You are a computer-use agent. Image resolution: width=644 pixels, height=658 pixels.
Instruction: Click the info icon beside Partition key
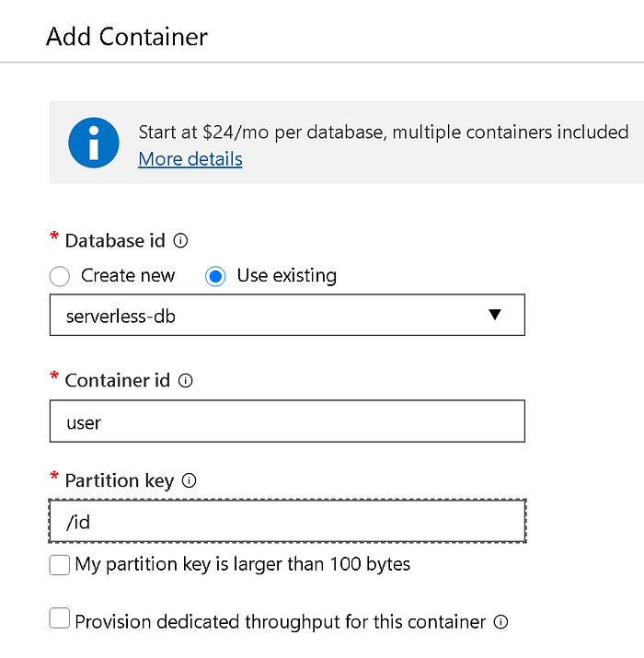point(189,480)
